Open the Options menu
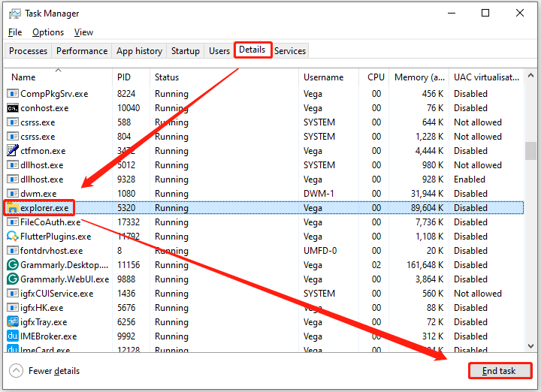541x392 pixels. [x=48, y=32]
